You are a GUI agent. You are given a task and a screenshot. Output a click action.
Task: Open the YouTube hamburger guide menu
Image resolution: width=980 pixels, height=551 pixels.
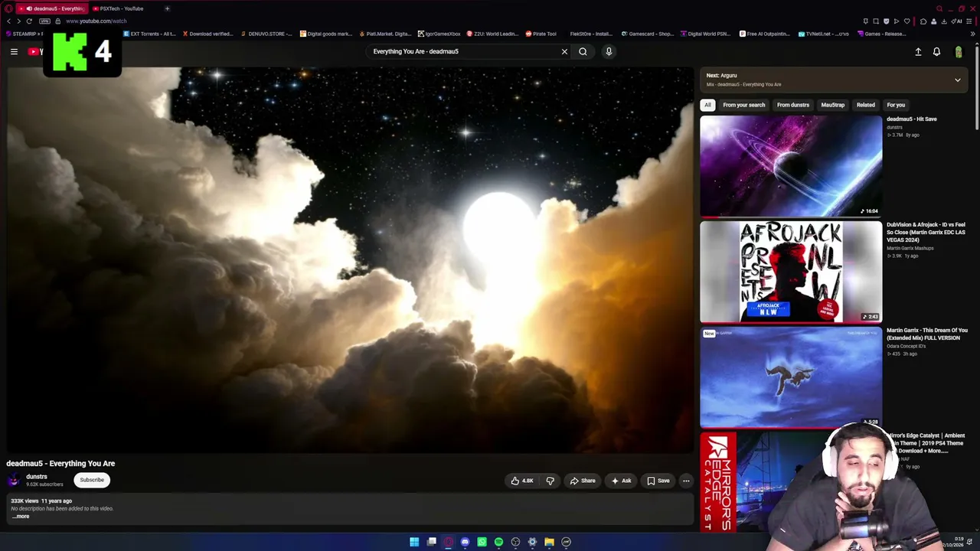coord(14,51)
